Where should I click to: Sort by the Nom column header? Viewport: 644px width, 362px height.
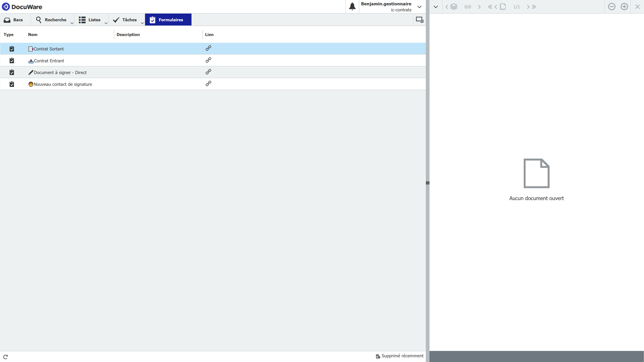tap(33, 35)
